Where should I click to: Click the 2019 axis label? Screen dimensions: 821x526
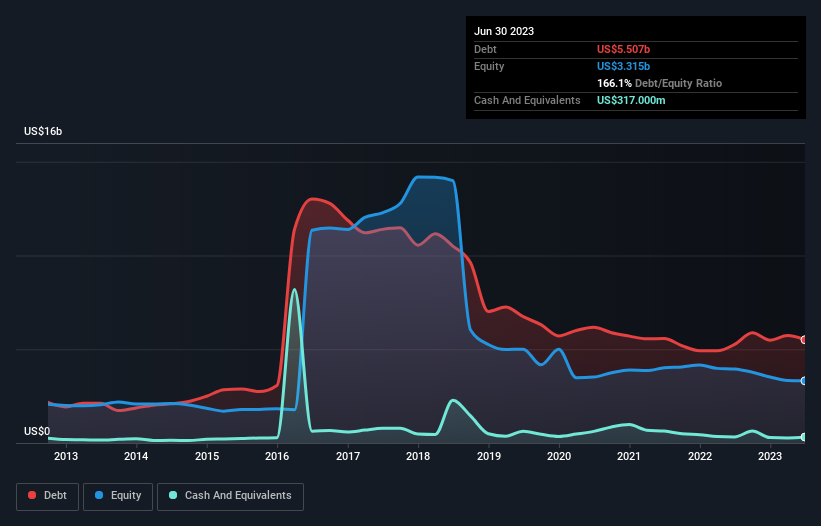point(489,456)
